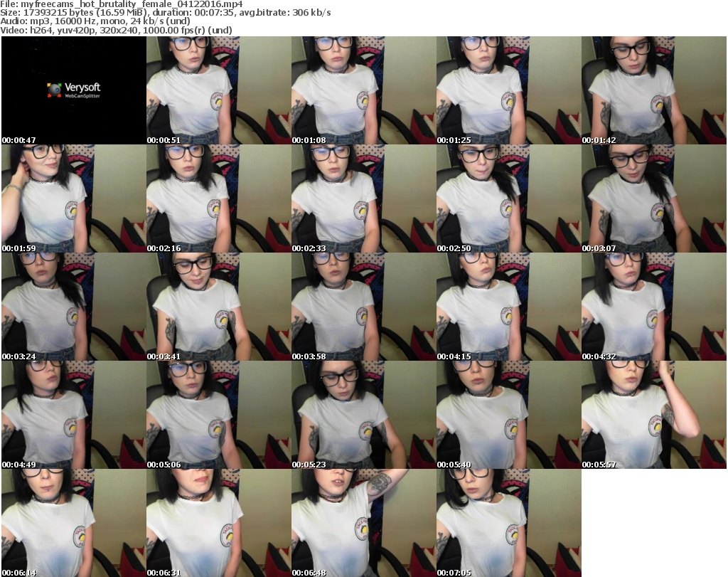
Task: Click the frame stamped 00:03:58
Action: [x=363, y=307]
